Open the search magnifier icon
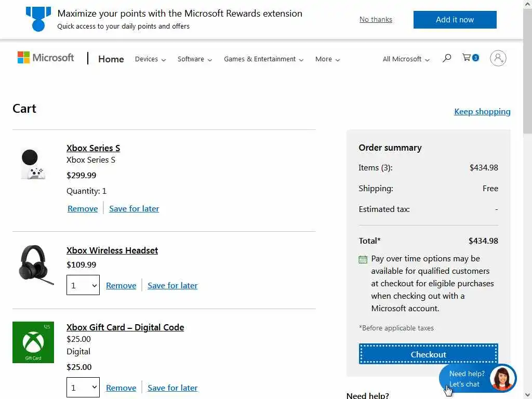The height and width of the screenshot is (399, 532). pos(447,58)
